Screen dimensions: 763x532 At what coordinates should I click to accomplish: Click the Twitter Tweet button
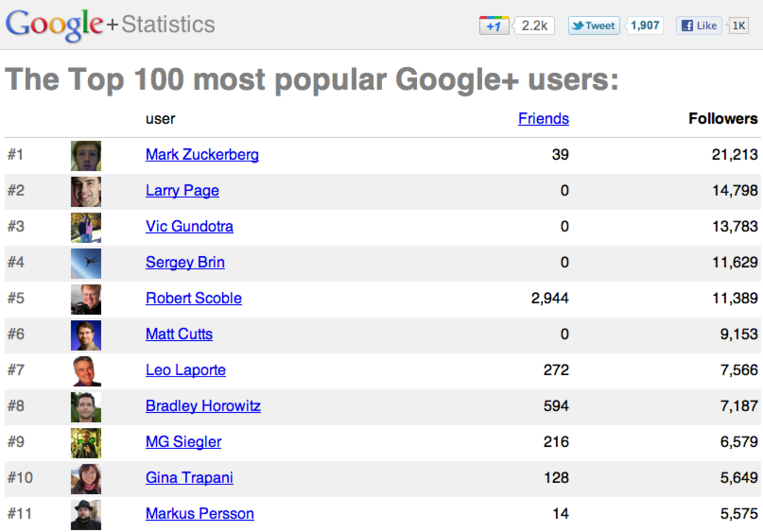[594, 26]
